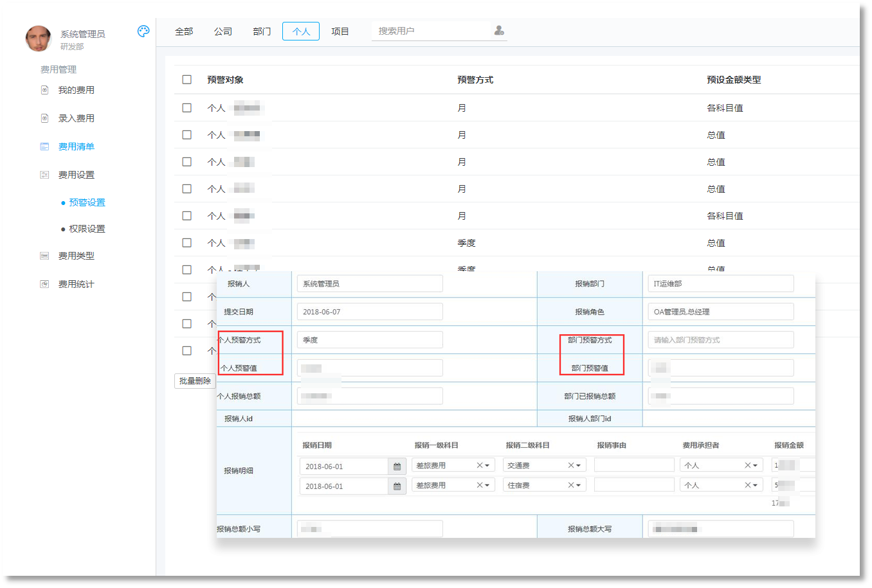Click the 费用设置 sidebar icon

point(44,175)
